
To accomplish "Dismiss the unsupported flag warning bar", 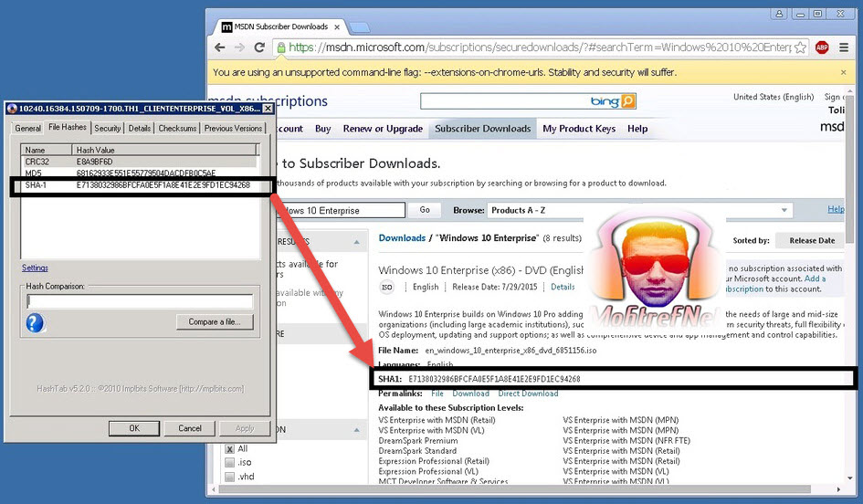I will (x=843, y=72).
